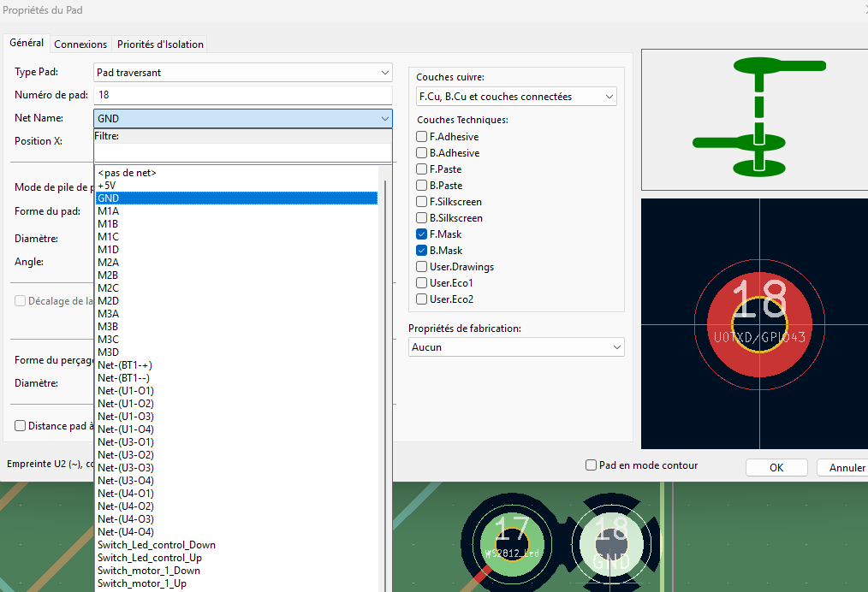Toggle the User.Eco2 checkbox

[x=422, y=299]
